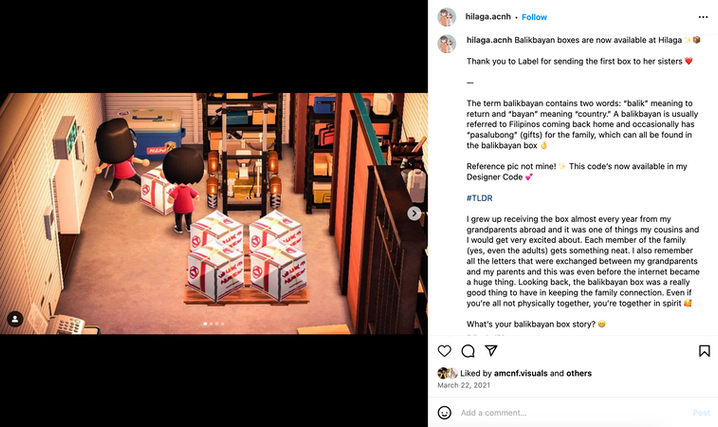Click the Post comment button
The height and width of the screenshot is (427, 718).
701,413
